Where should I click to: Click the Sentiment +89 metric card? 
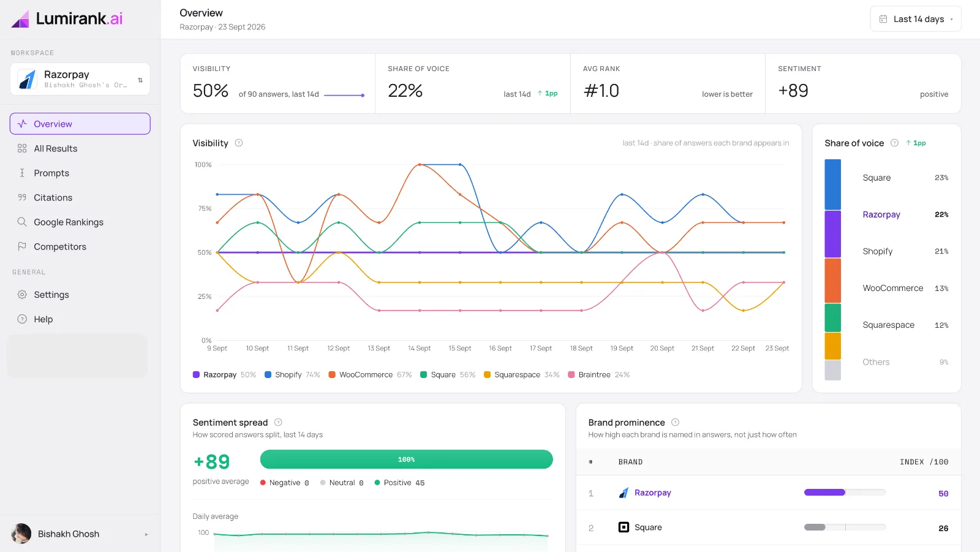863,83
